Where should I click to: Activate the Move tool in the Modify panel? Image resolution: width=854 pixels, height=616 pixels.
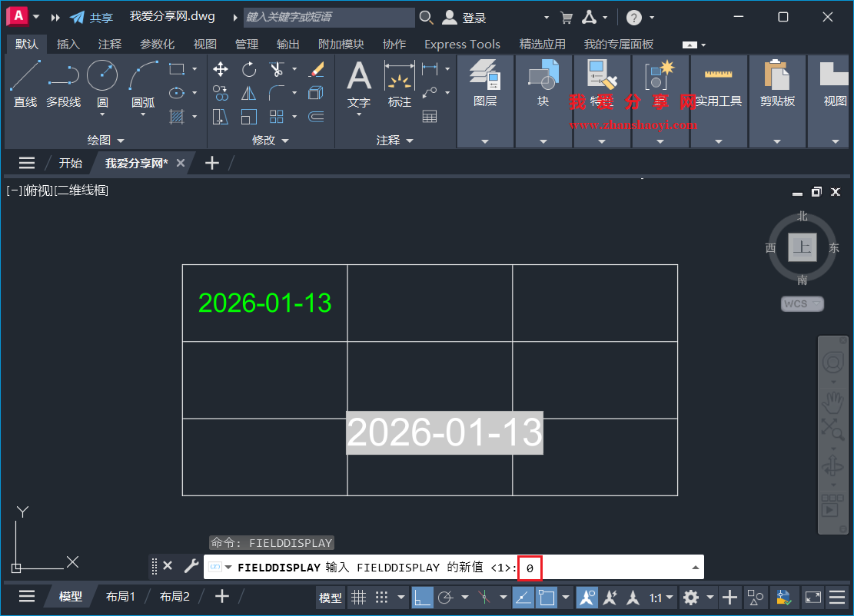(x=220, y=69)
